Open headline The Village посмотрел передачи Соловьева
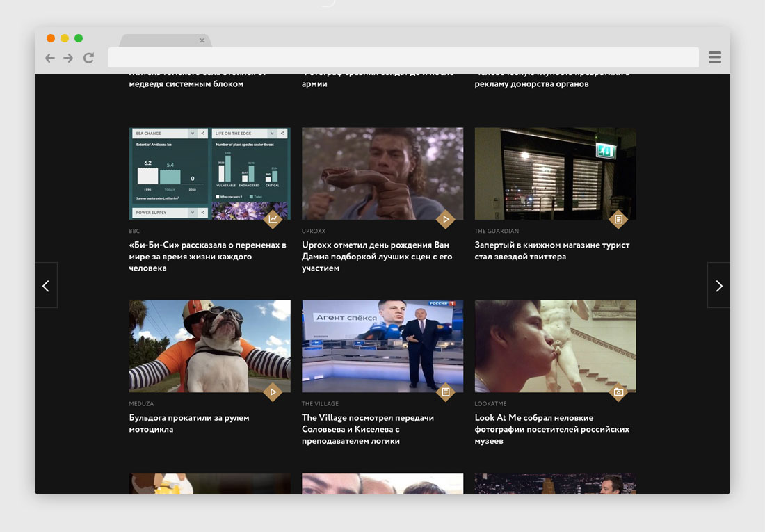 (368, 429)
